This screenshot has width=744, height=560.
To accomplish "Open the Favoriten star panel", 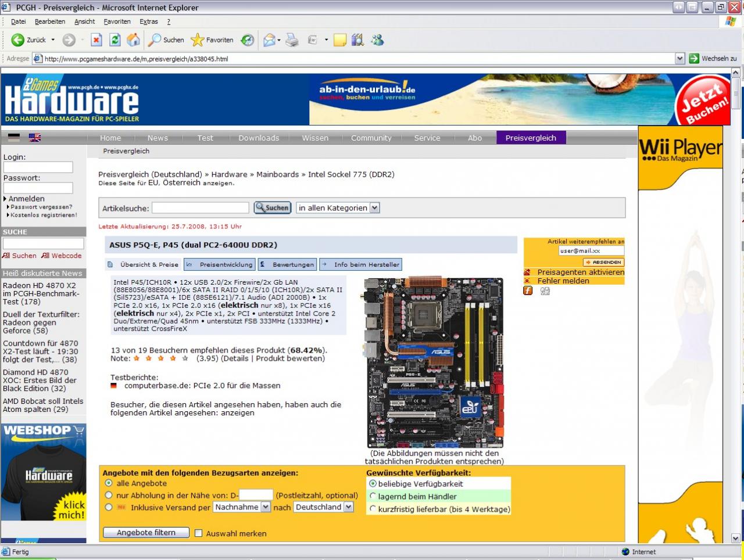I will pyautogui.click(x=212, y=40).
